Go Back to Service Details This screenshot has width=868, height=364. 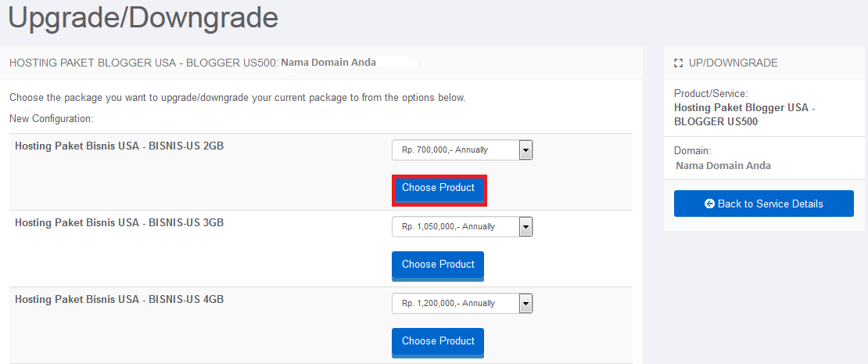click(x=764, y=204)
